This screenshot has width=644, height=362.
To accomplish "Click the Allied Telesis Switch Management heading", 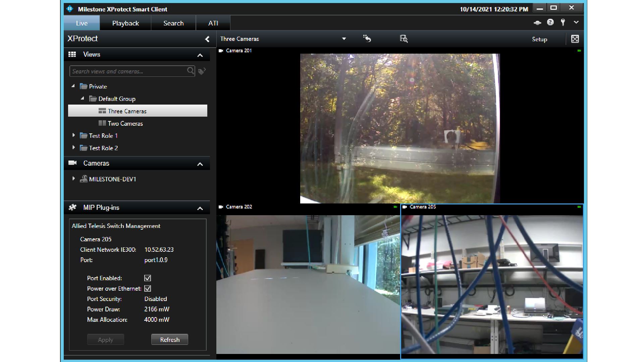I will point(116,226).
